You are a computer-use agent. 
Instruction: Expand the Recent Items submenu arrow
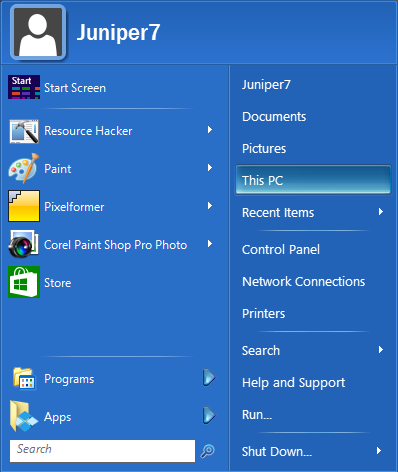point(381,212)
